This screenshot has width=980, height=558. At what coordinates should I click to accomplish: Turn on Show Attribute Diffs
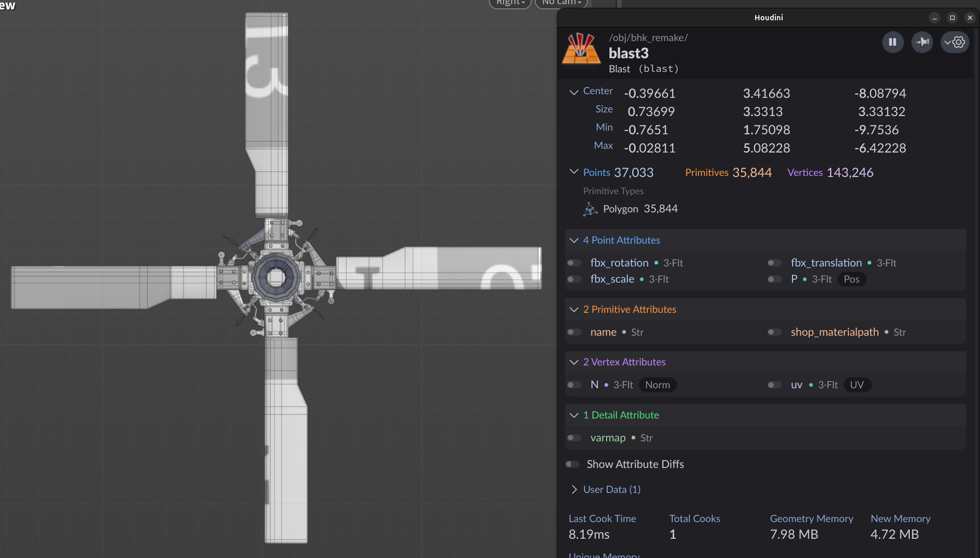[x=573, y=464]
